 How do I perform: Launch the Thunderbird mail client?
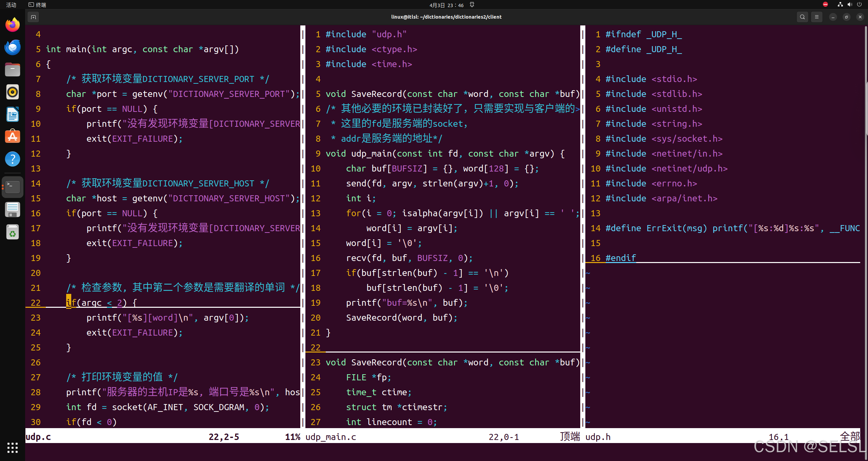coord(12,47)
